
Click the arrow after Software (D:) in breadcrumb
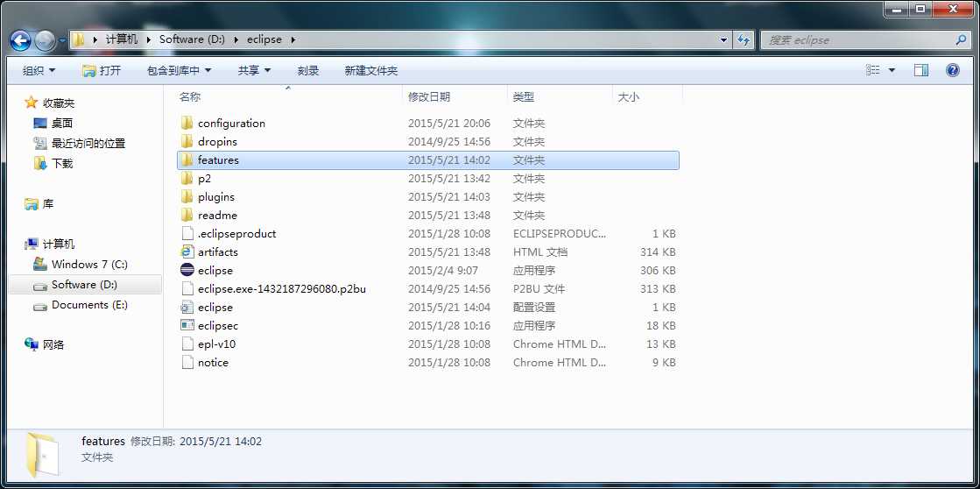pos(236,39)
